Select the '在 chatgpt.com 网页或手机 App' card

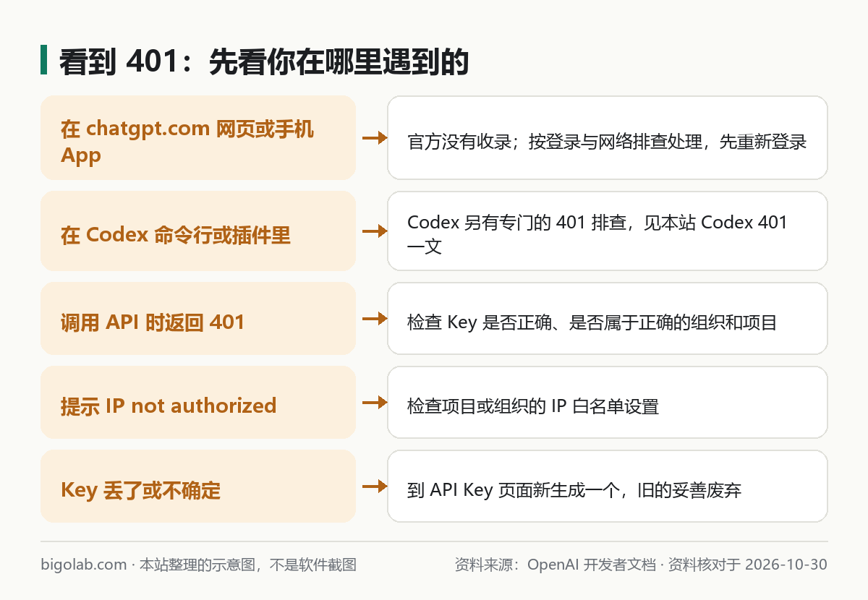(198, 137)
